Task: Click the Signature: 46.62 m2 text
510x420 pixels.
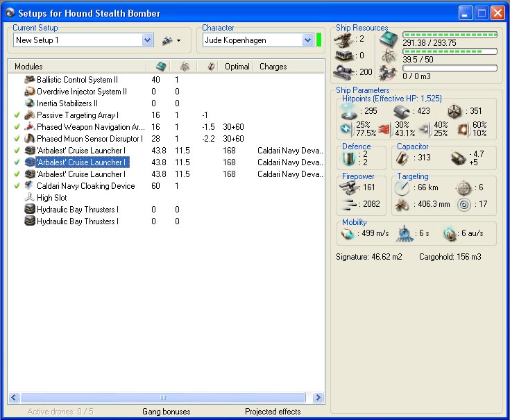Action: point(369,257)
